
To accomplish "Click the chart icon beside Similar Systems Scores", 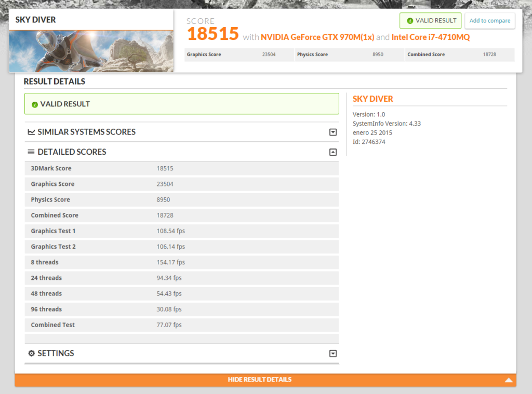I will click(x=31, y=132).
